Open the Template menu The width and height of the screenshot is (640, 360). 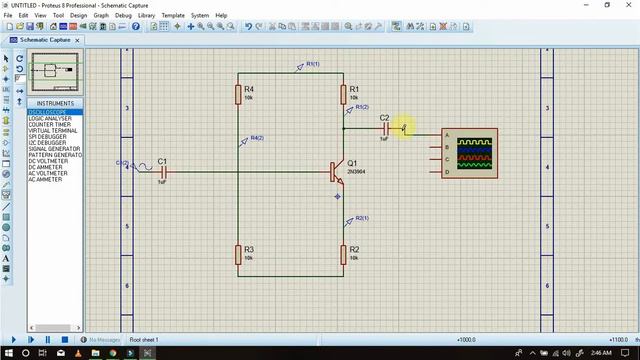173,16
